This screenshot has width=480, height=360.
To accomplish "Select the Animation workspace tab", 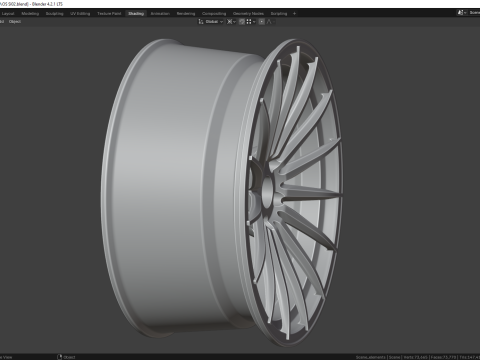I will coord(160,14).
